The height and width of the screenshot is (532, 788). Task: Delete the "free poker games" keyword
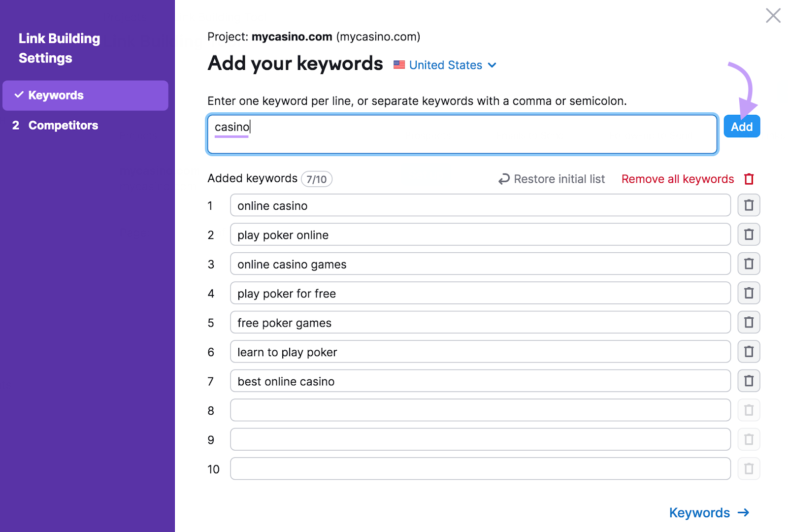click(x=749, y=322)
